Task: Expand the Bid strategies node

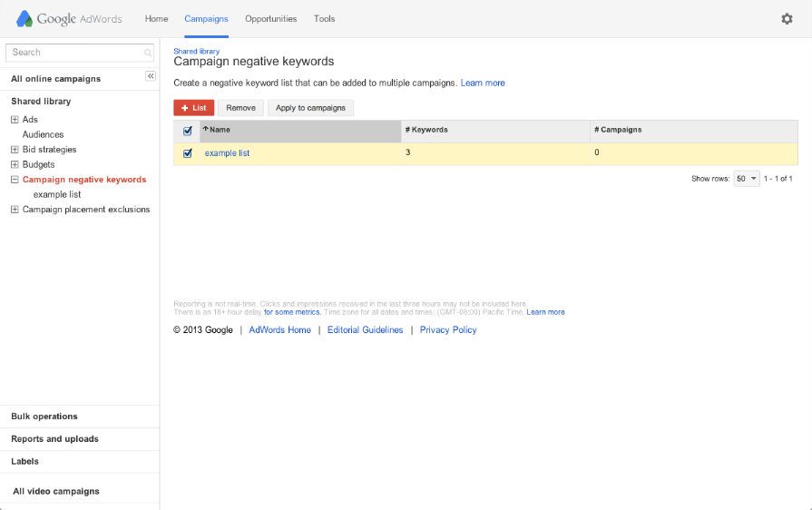Action: [15, 150]
